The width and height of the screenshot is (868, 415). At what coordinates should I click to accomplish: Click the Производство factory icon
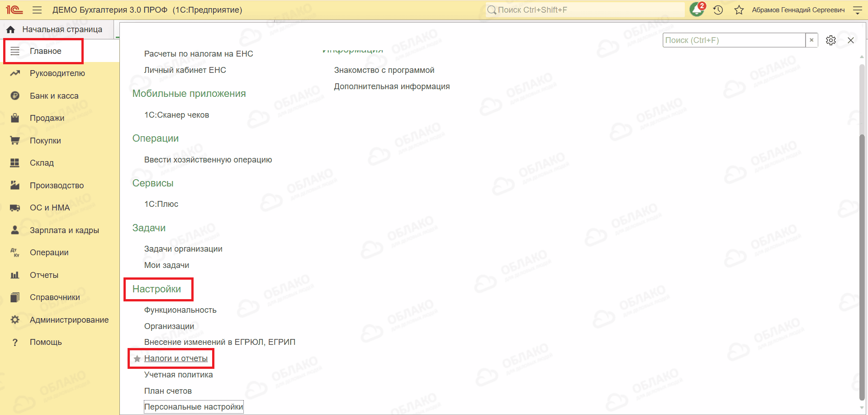coord(15,185)
